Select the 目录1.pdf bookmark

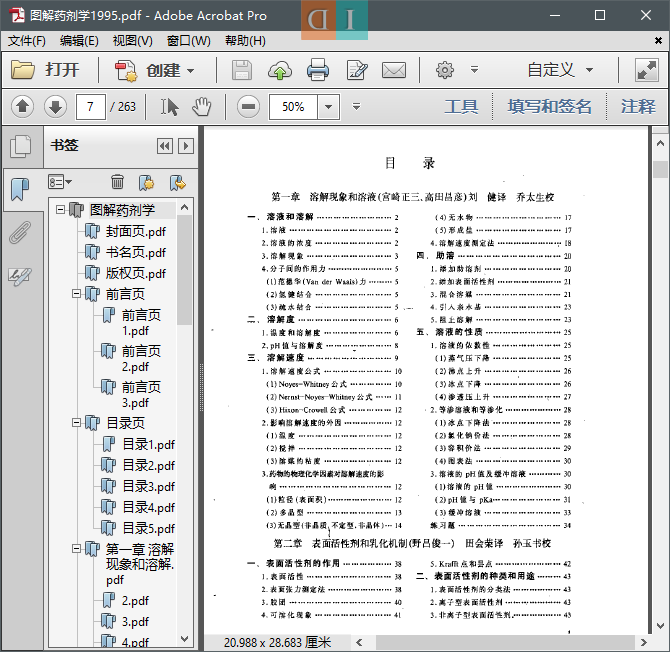coord(148,445)
